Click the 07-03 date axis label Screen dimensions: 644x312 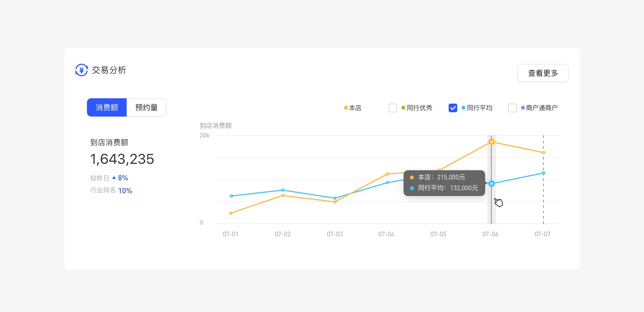(335, 234)
